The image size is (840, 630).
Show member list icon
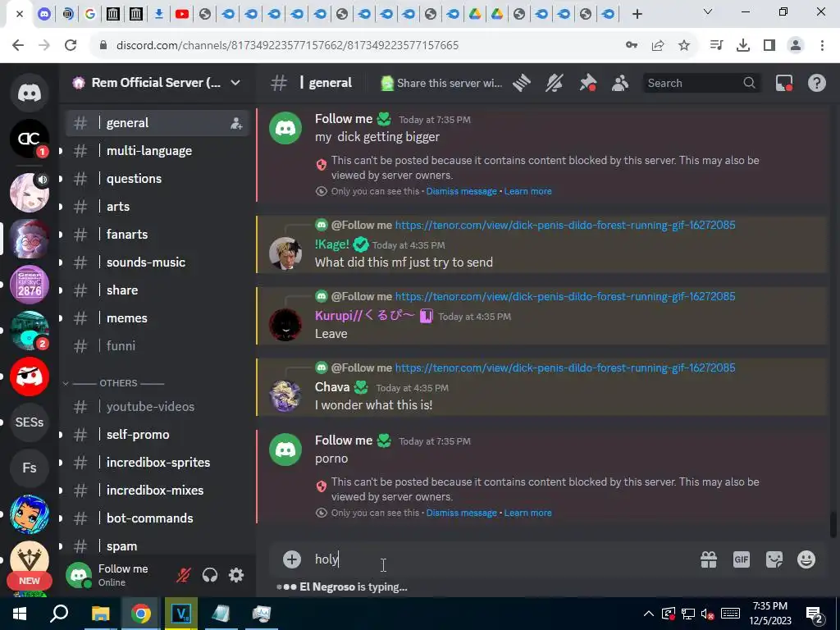(620, 83)
